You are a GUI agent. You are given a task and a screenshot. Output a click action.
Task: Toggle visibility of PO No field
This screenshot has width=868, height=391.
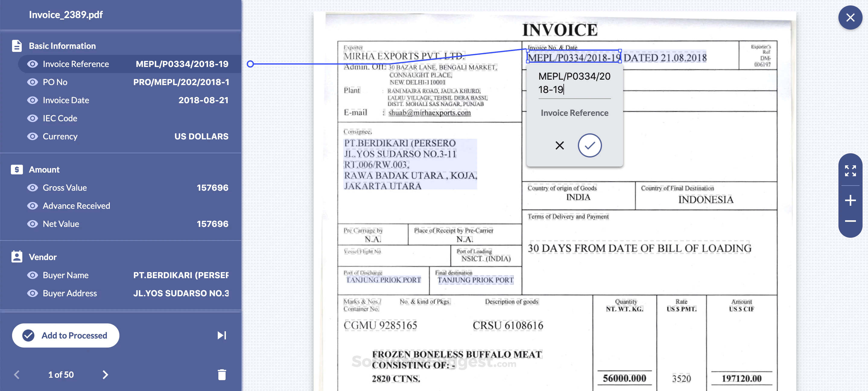32,82
